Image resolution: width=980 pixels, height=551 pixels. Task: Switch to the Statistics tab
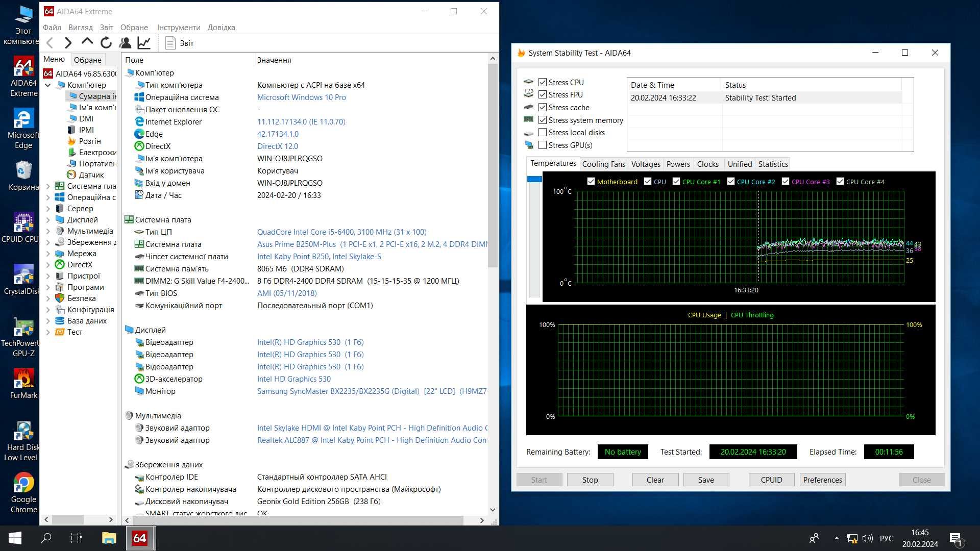click(773, 164)
